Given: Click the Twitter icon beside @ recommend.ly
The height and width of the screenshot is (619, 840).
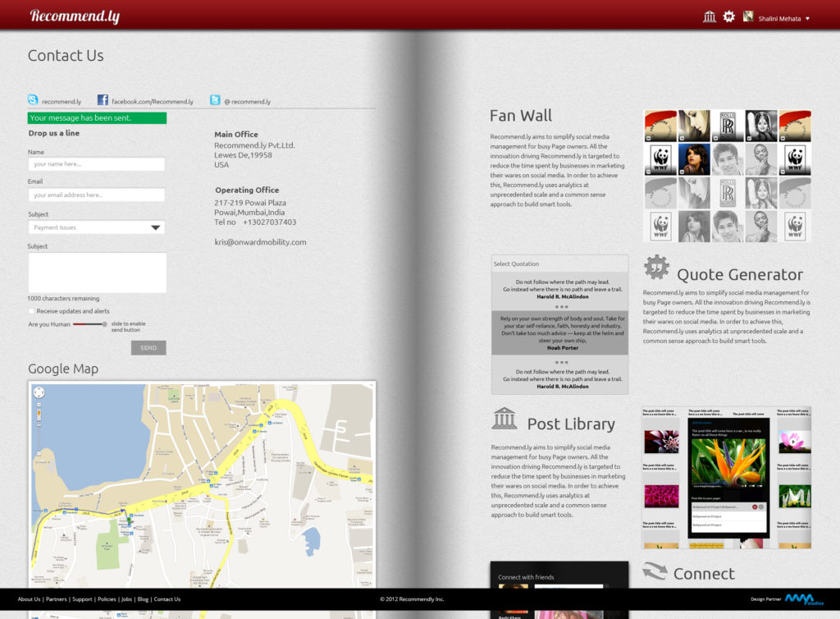Looking at the screenshot, I should coord(216,99).
